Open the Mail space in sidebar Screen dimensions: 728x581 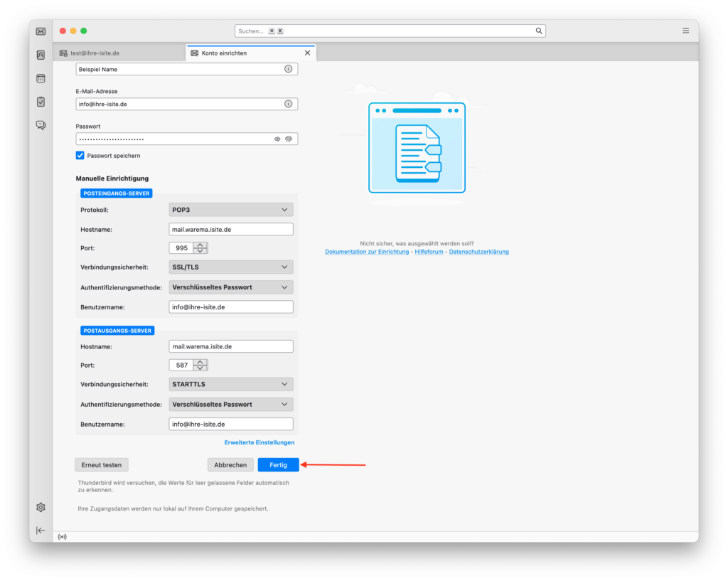[x=41, y=31]
